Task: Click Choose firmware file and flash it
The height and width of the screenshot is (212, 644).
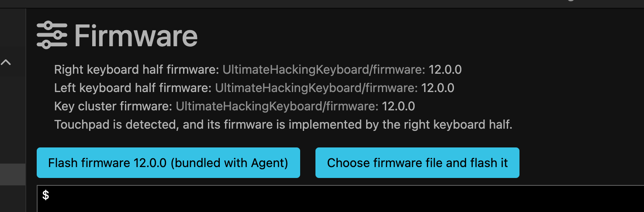Action: (417, 163)
